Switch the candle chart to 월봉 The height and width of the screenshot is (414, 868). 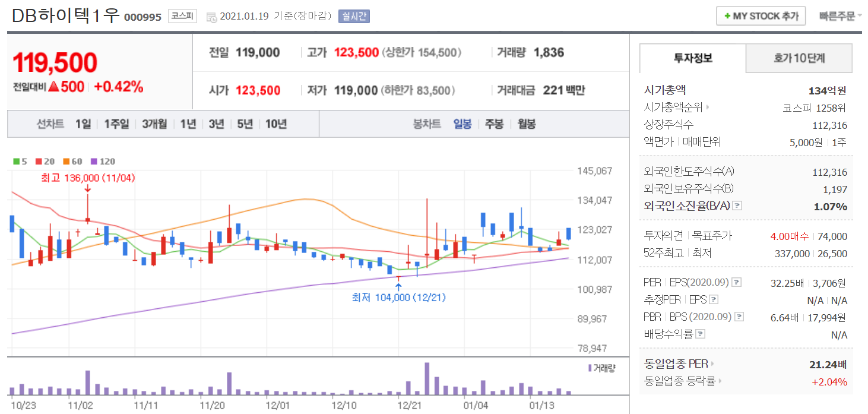[526, 124]
